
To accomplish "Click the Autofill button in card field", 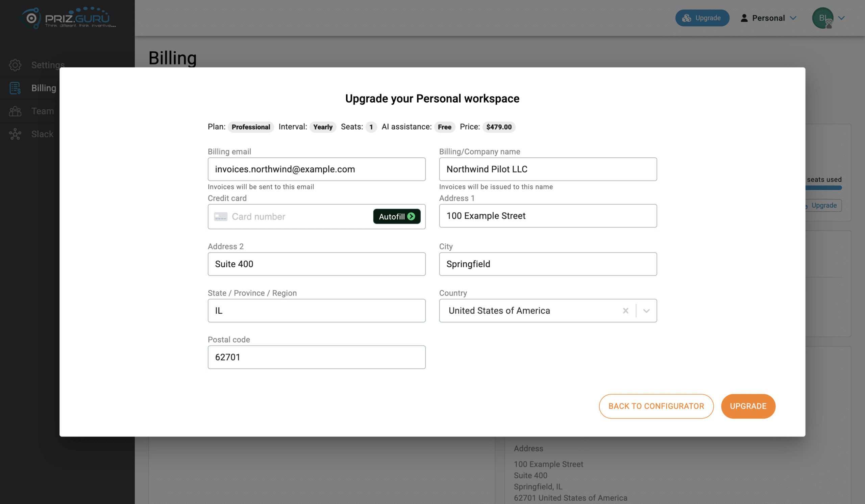I will [396, 216].
